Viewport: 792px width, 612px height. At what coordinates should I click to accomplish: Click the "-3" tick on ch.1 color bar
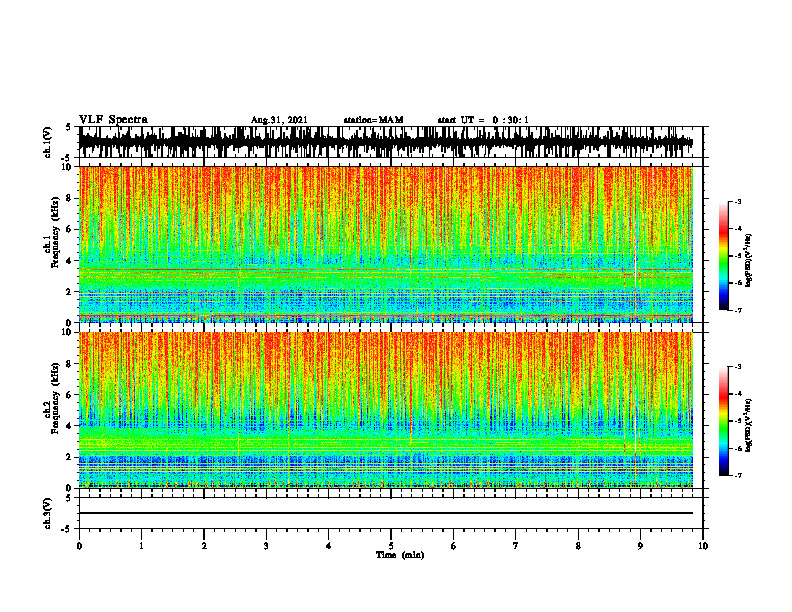tap(738, 201)
